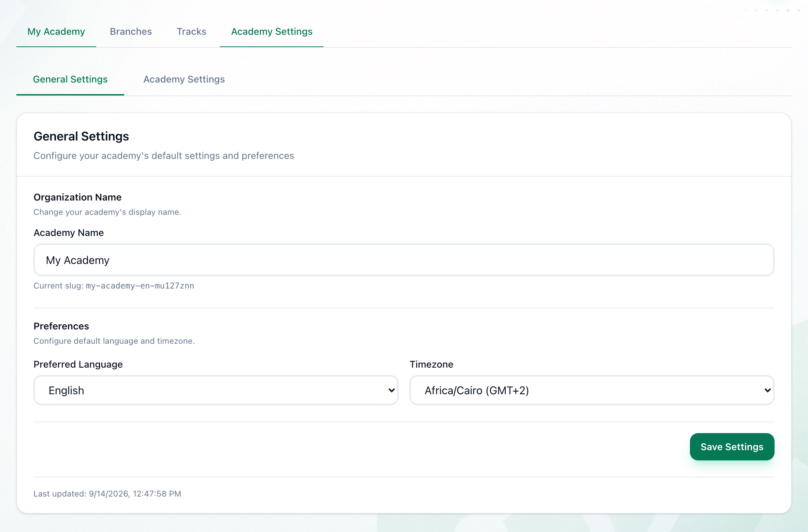Open the Academy Settings sub-tab
Viewport: 808px width, 532px height.
[184, 79]
